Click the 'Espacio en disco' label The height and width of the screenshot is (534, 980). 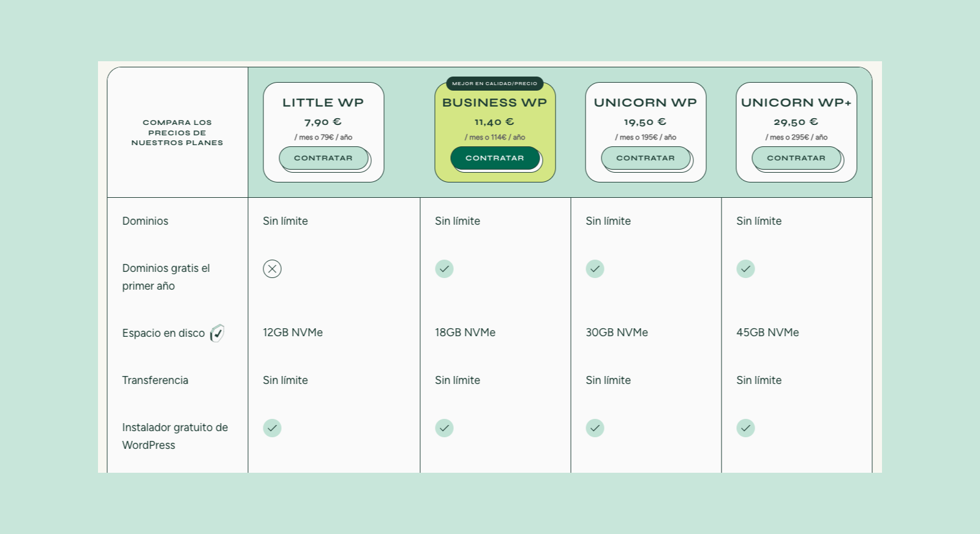tap(164, 333)
